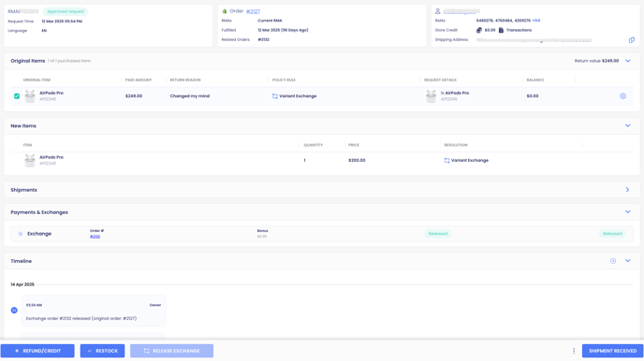This screenshot has width=644, height=361.
Task: Click the add note icon in the Timeline header
Action: point(613,261)
